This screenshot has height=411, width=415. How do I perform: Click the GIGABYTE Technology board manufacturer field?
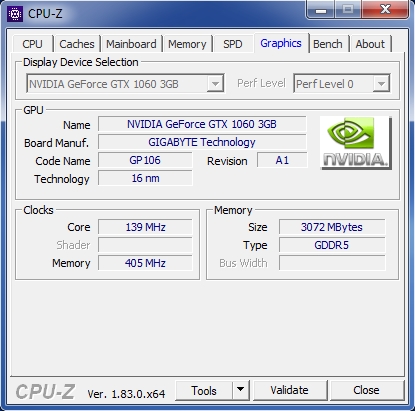[202, 142]
